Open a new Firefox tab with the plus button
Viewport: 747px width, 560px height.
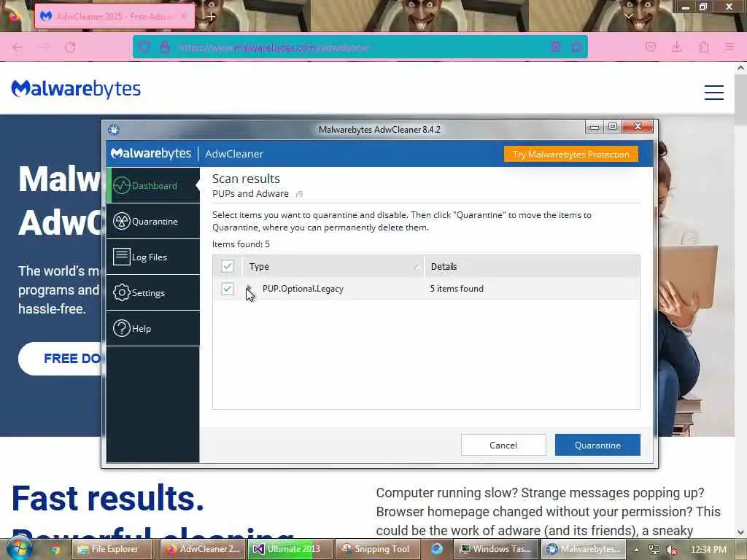211,16
